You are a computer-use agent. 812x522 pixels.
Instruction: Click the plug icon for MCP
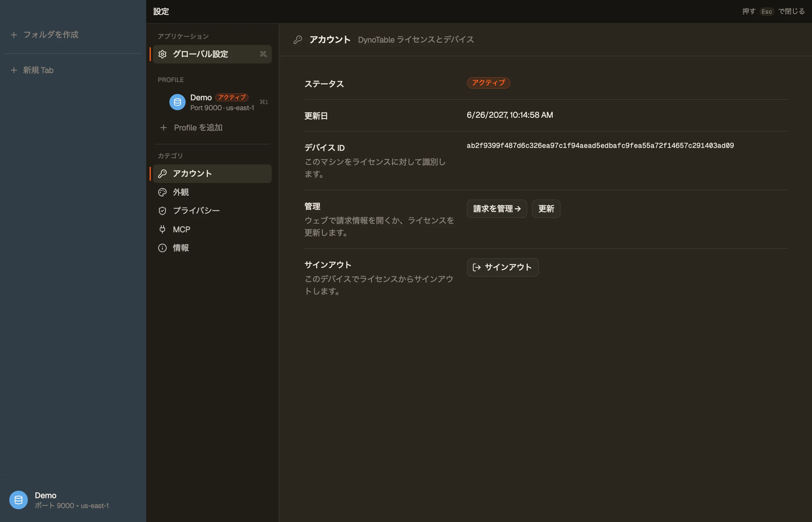click(162, 229)
